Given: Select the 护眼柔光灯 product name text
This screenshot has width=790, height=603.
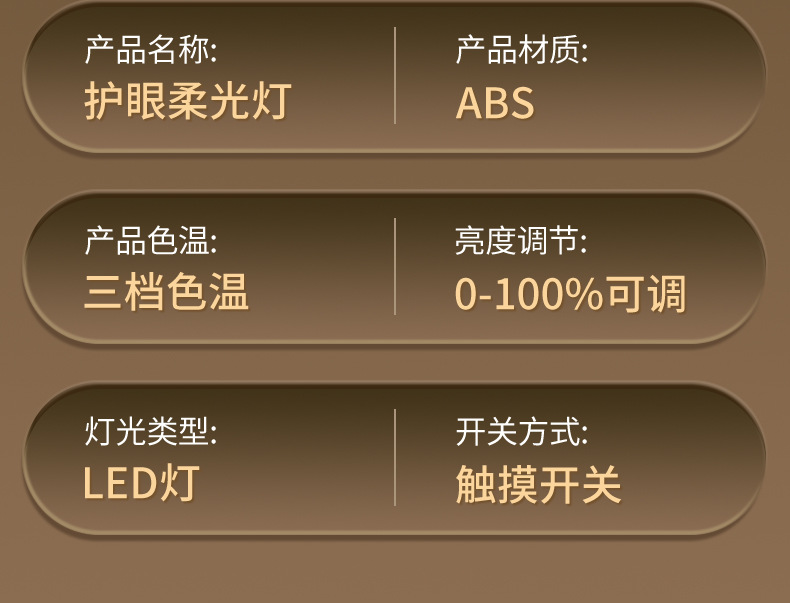Looking at the screenshot, I should 187,102.
